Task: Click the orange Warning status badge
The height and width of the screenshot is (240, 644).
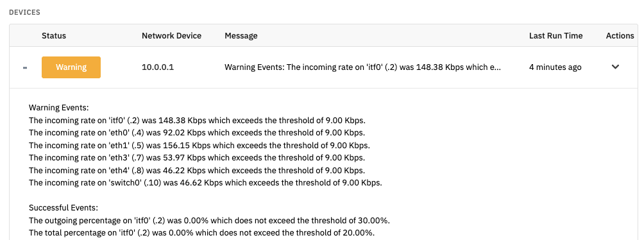Action: coord(71,67)
